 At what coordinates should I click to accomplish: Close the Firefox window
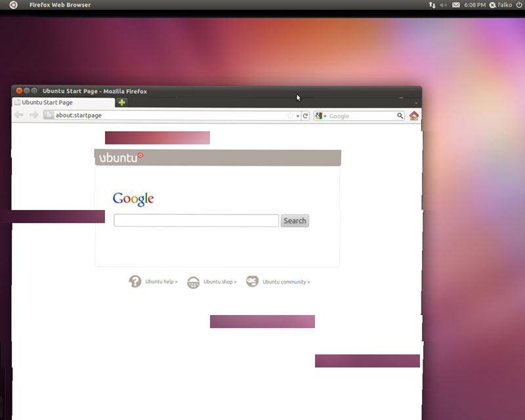(19, 91)
